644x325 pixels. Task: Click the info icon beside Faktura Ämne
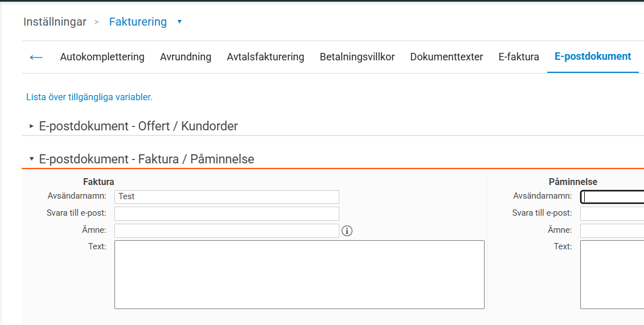coord(347,231)
